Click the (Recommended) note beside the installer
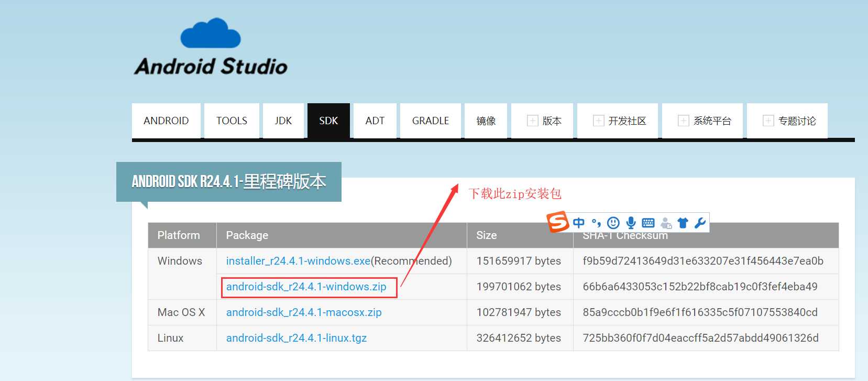 (411, 261)
